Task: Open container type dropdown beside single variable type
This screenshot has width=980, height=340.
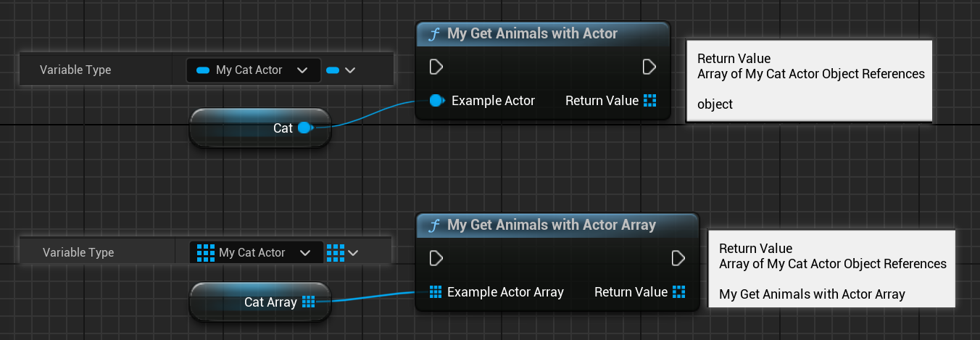Action: (341, 70)
